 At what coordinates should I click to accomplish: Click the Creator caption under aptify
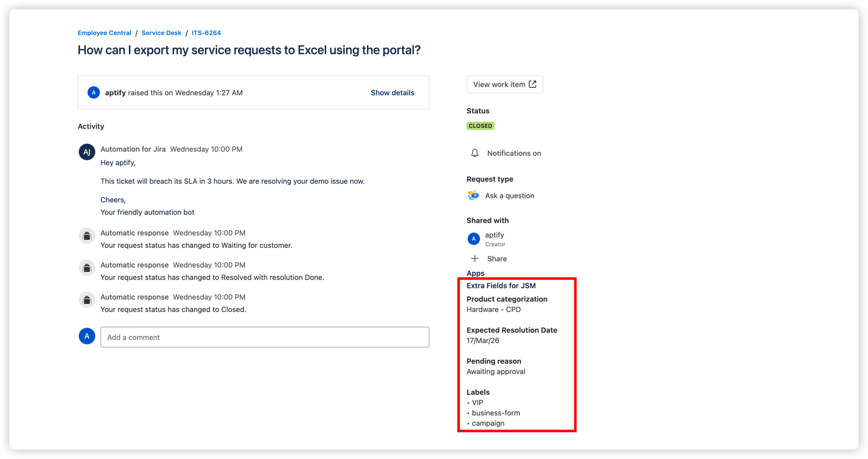click(495, 244)
